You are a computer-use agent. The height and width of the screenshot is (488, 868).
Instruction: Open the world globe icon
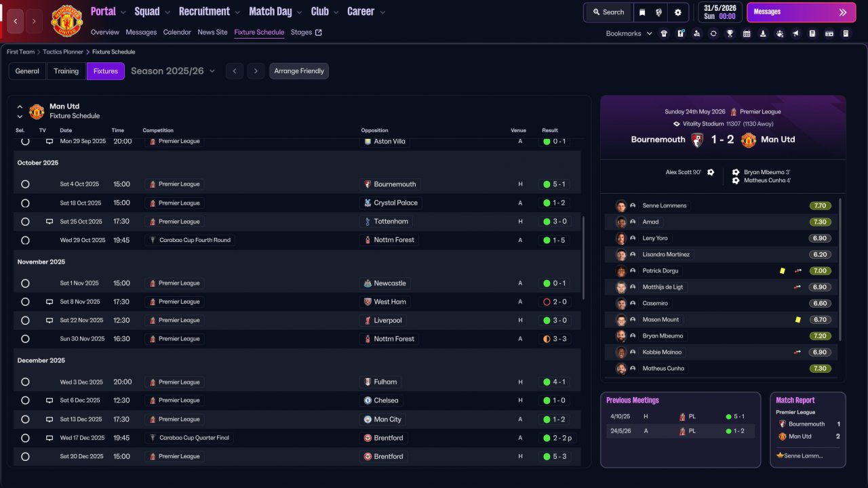click(658, 12)
